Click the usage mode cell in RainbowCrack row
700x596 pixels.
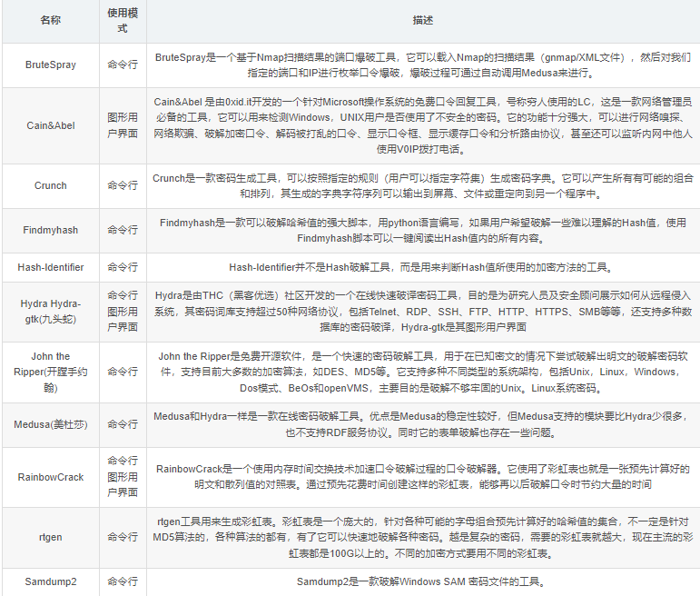point(123,477)
